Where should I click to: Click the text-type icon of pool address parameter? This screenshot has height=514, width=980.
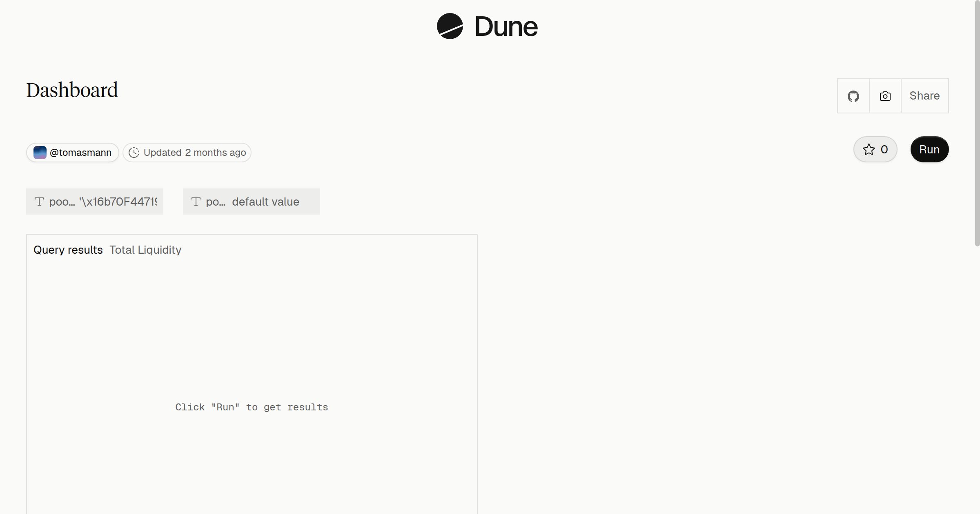[x=39, y=202]
